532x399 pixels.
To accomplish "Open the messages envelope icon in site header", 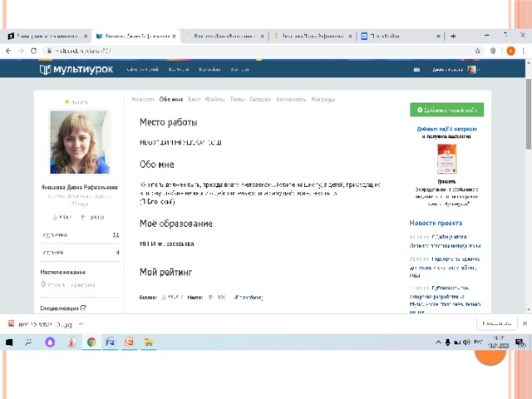I will point(416,70).
